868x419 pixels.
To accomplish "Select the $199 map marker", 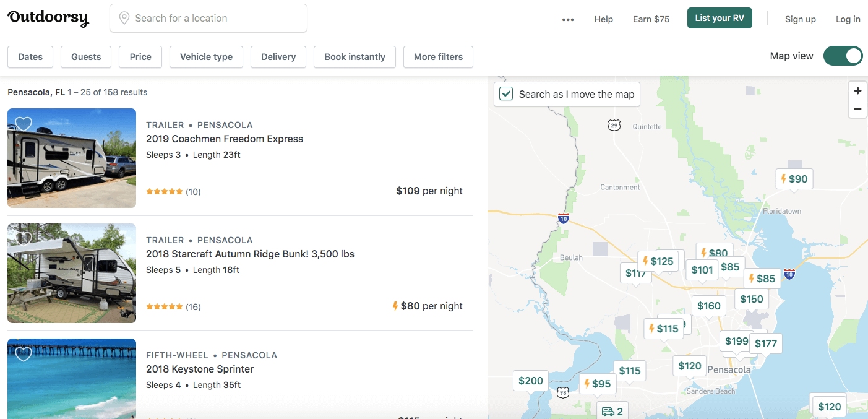I will 736,341.
